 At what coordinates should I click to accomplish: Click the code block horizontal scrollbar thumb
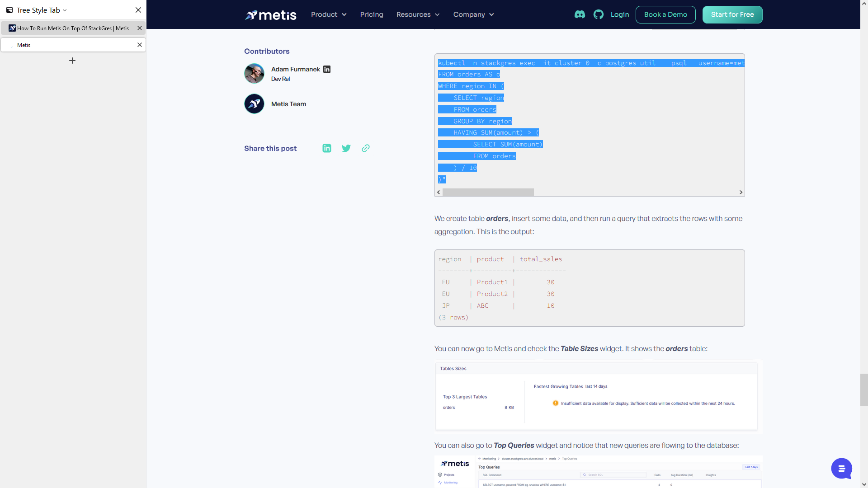(488, 192)
